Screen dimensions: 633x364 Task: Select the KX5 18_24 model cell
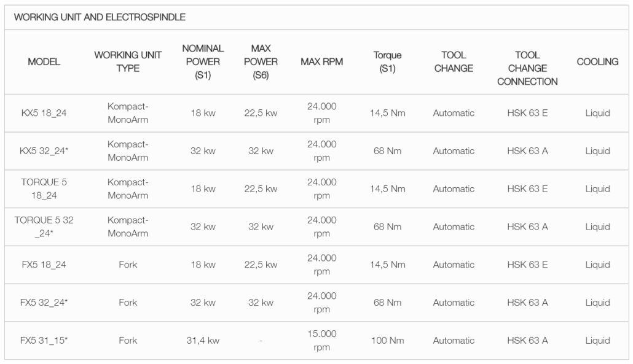[44, 114]
